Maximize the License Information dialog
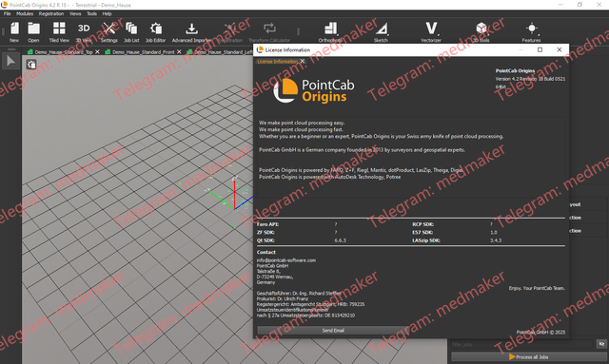This screenshot has height=364, width=609. (x=540, y=49)
